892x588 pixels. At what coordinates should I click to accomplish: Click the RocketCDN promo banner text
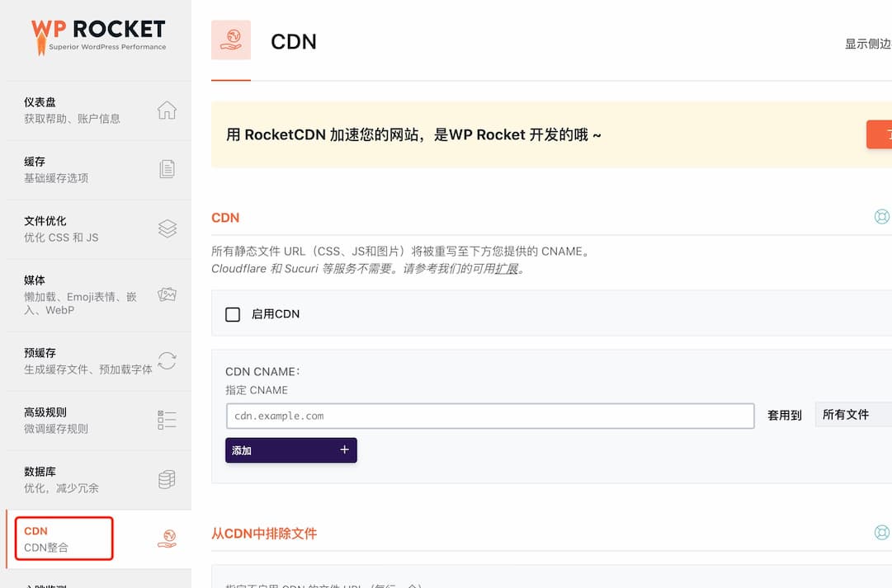(413, 134)
